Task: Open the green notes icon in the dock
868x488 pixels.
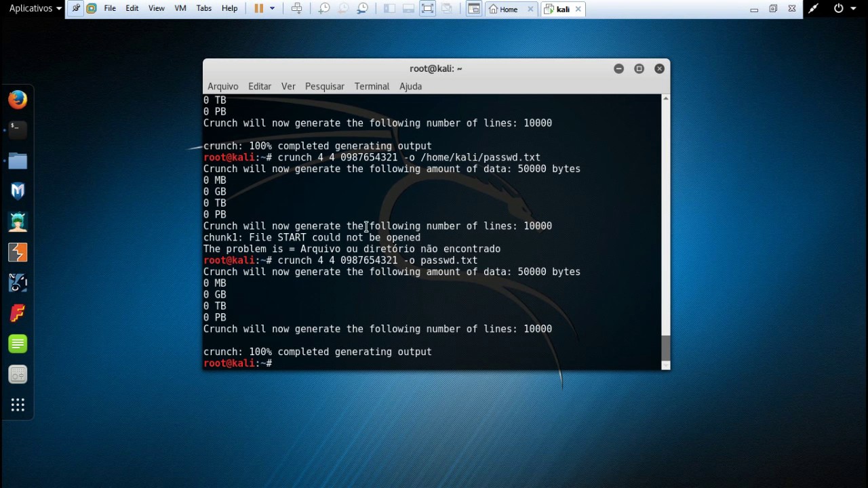Action: pyautogui.click(x=18, y=344)
